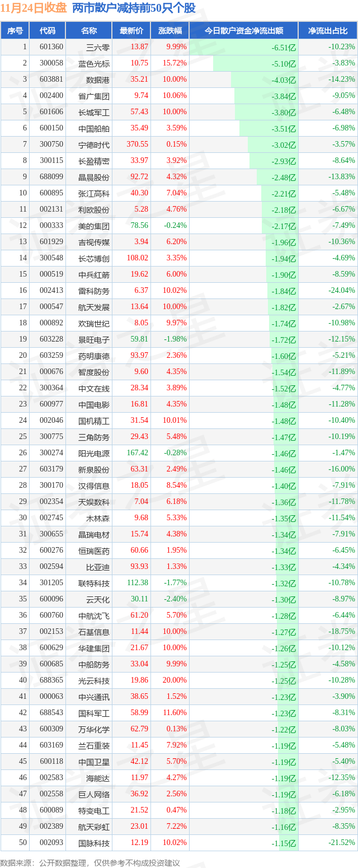Select stock code 300655
This screenshot has width=358, height=868.
(x=51, y=534)
